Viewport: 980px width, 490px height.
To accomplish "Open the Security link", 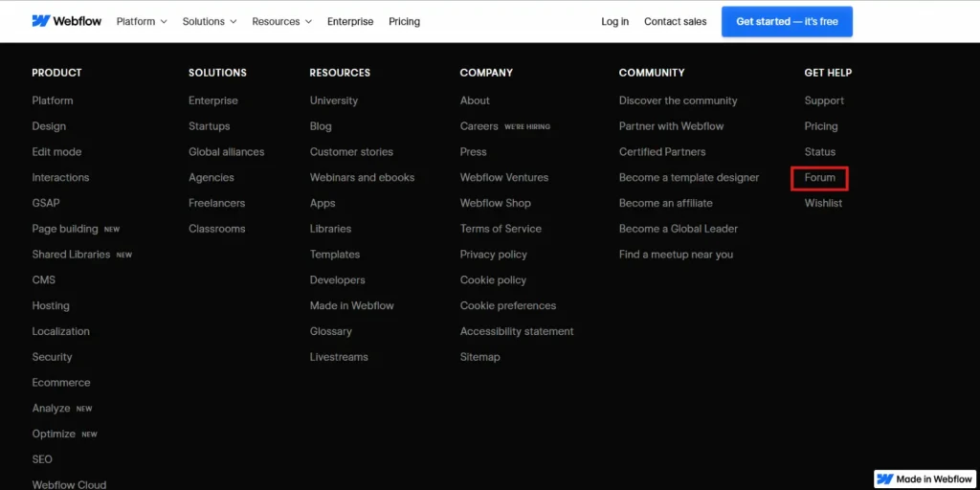I will coord(52,357).
